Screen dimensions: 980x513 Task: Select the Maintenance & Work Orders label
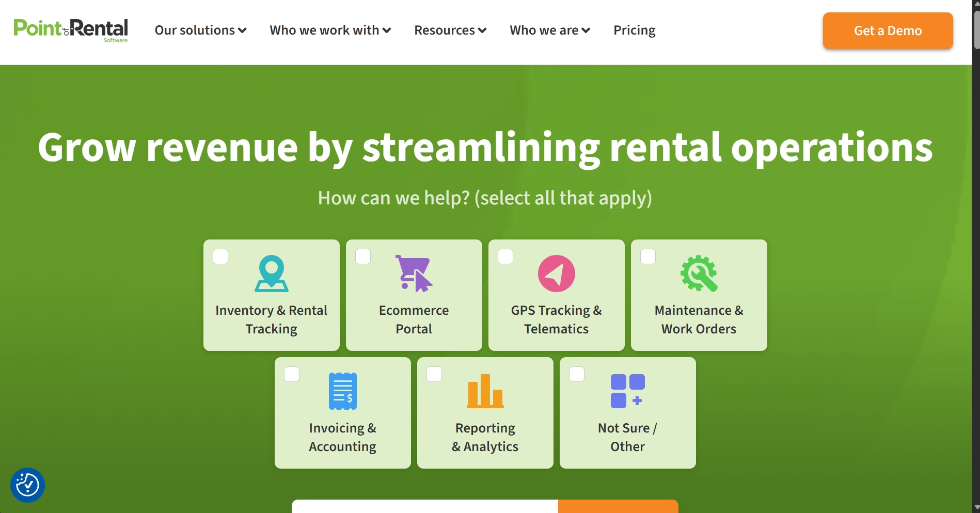pyautogui.click(x=699, y=319)
